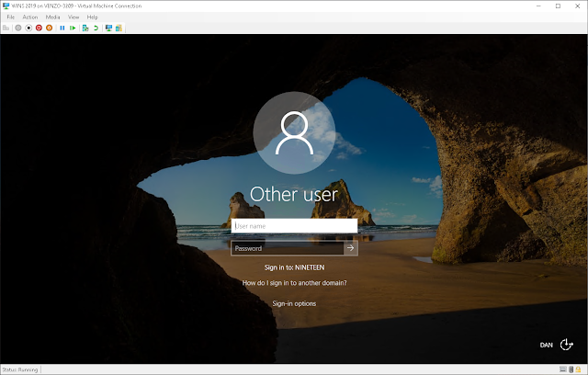Open the Media menu

[52, 17]
